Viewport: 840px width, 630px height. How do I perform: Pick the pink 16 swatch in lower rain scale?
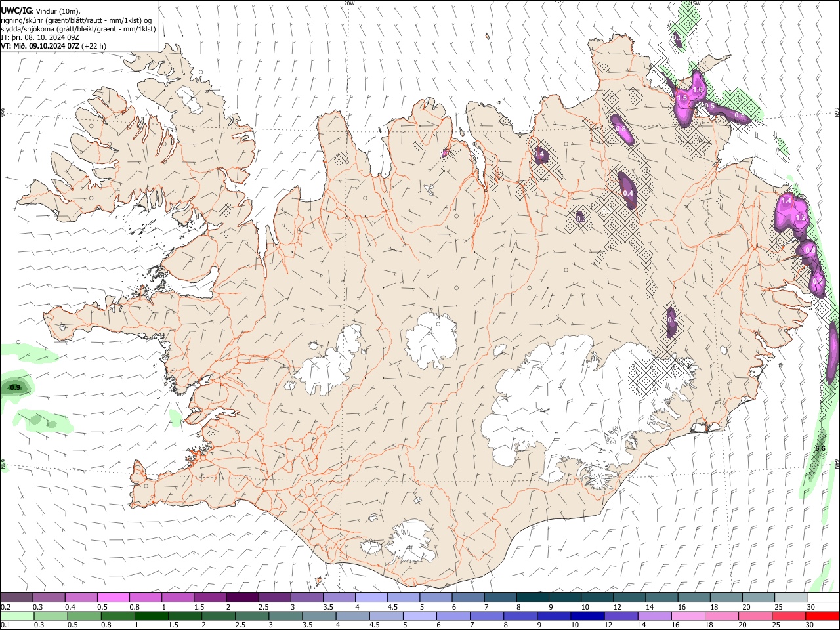pos(687,616)
